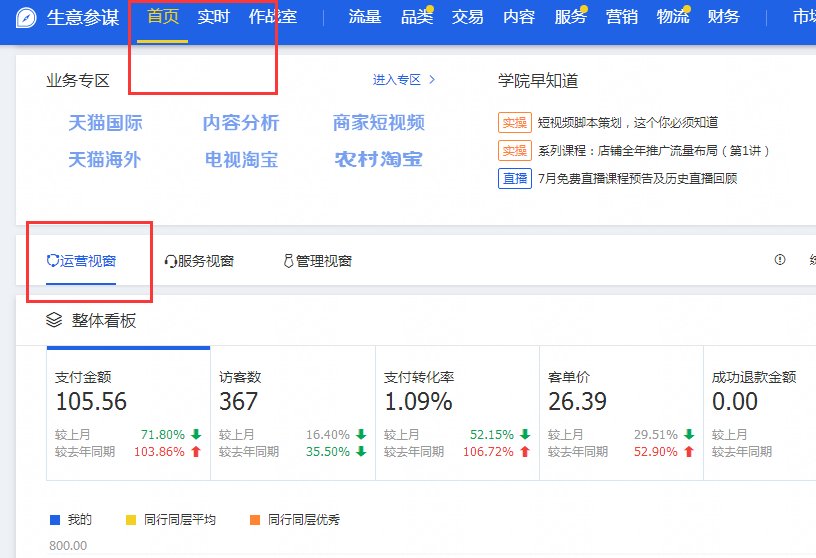
Task: Open the 首页 tab
Action: click(163, 17)
